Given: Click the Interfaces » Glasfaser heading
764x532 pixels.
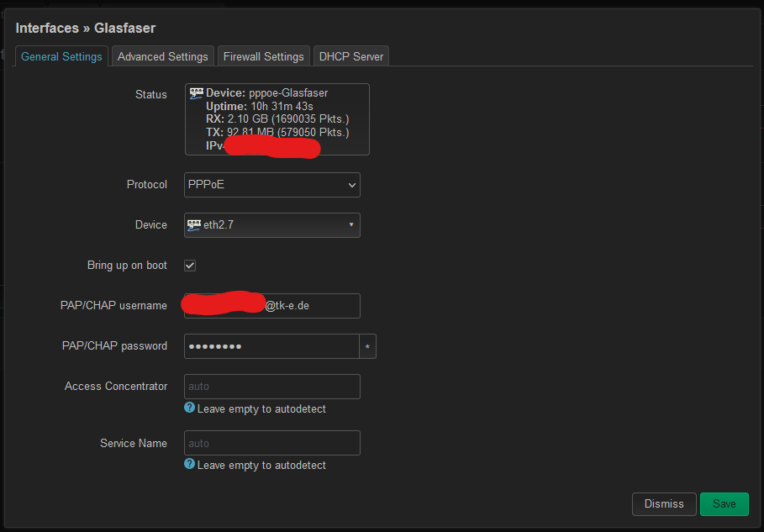Looking at the screenshot, I should coord(86,29).
